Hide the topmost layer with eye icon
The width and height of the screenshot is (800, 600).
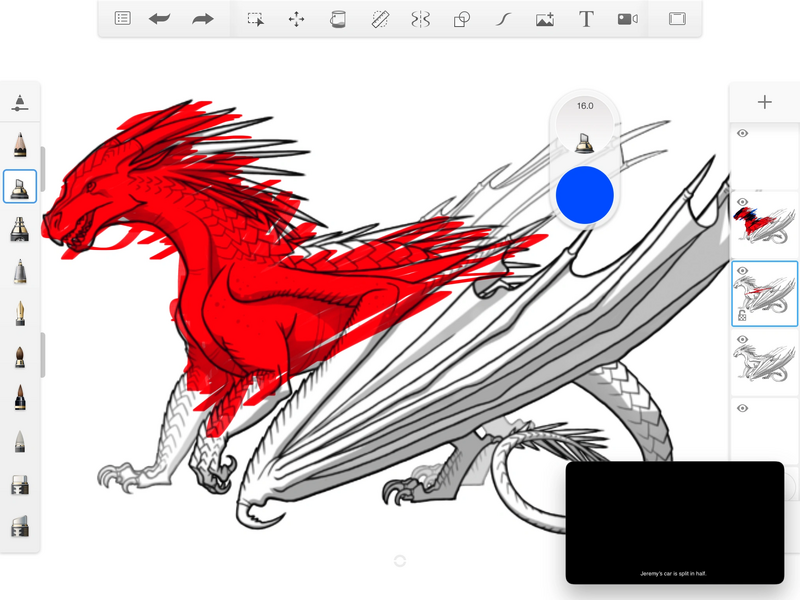pos(743,133)
